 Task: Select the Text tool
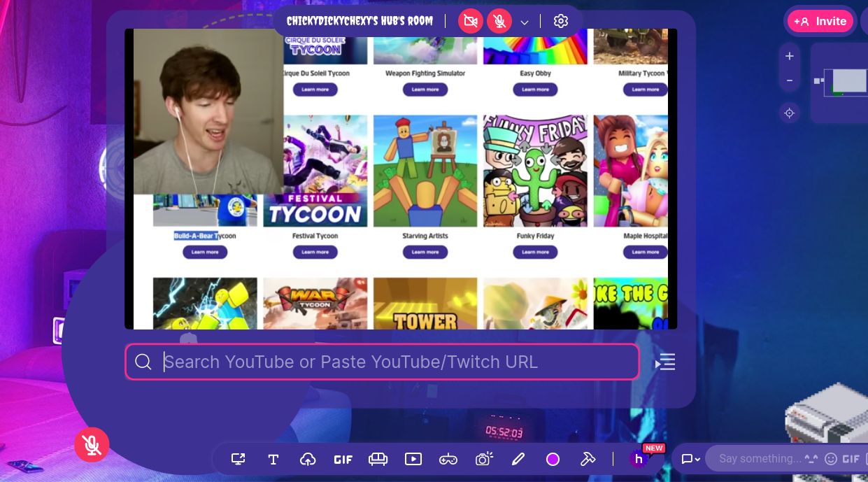pos(273,460)
